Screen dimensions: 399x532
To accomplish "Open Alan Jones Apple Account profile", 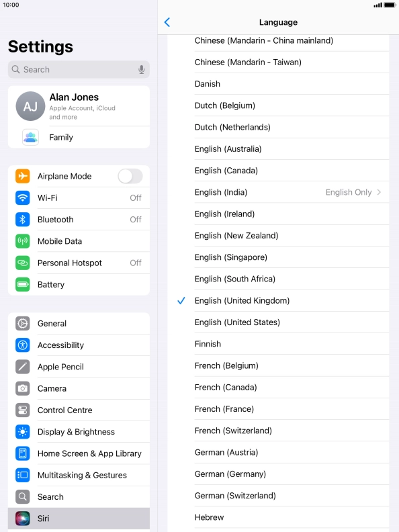I will pyautogui.click(x=79, y=106).
